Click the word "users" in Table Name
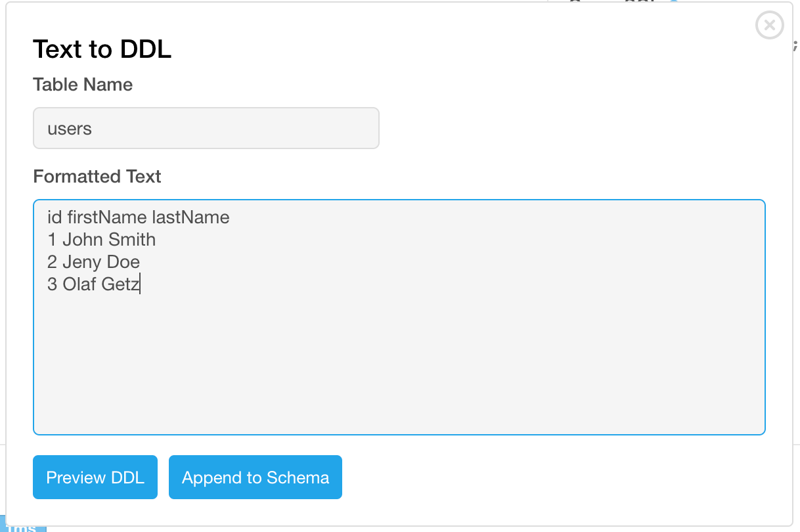This screenshot has height=532, width=800. pyautogui.click(x=70, y=129)
